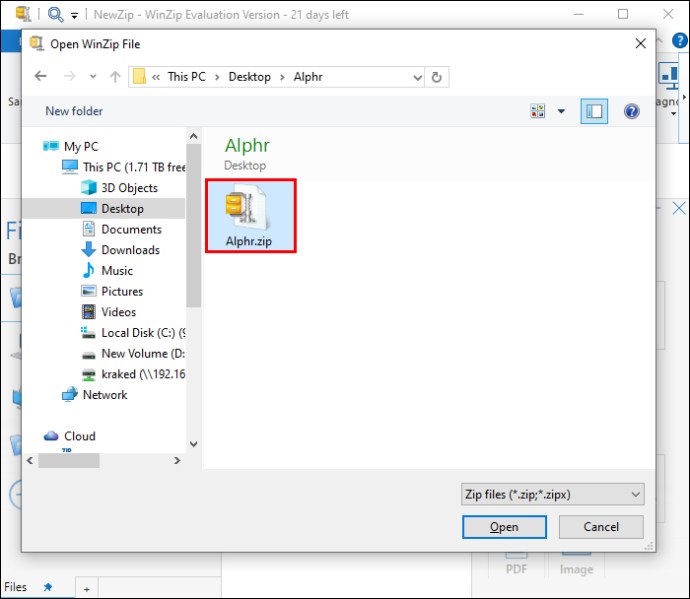
Task: Open dialog help question icon
Action: pos(631,111)
